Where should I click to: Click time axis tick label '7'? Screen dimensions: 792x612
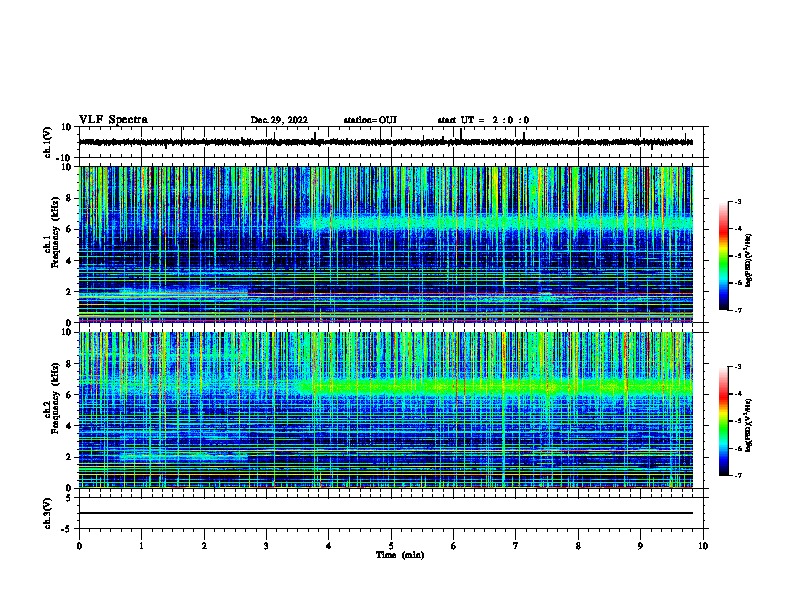click(x=516, y=546)
